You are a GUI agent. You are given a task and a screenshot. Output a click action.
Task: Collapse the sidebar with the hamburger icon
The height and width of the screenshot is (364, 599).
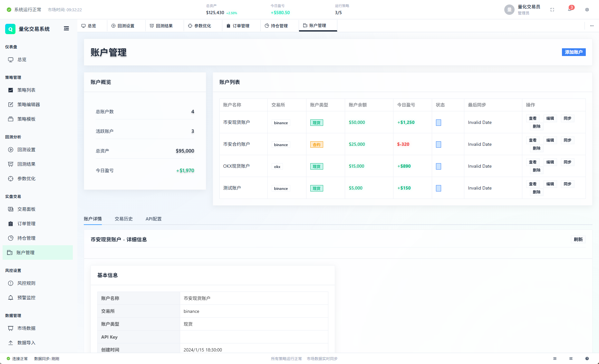pyautogui.click(x=66, y=29)
